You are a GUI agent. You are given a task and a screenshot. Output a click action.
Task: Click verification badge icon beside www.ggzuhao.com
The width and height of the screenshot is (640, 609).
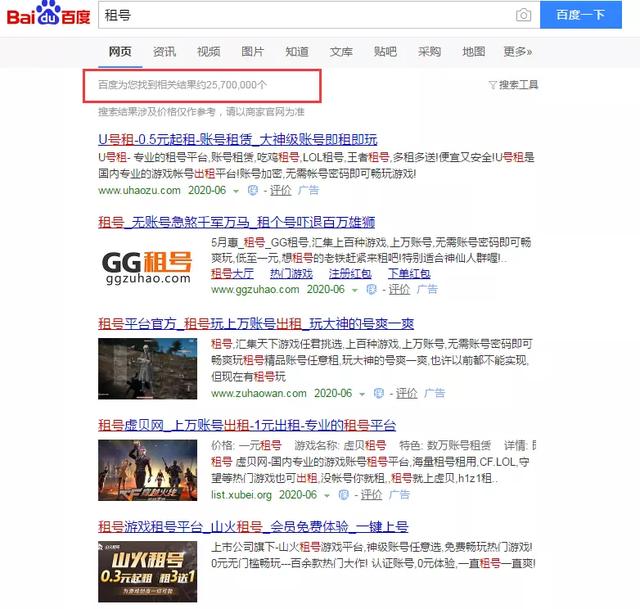pyautogui.click(x=371, y=289)
